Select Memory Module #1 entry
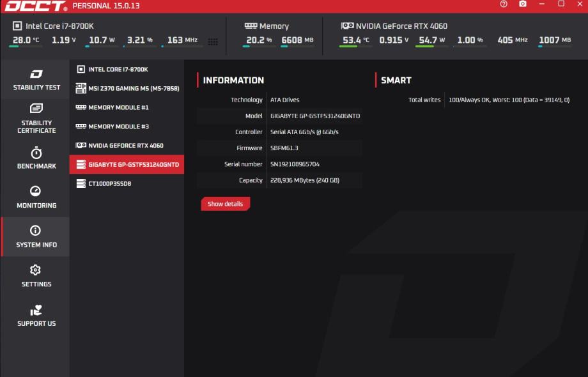 (127, 107)
